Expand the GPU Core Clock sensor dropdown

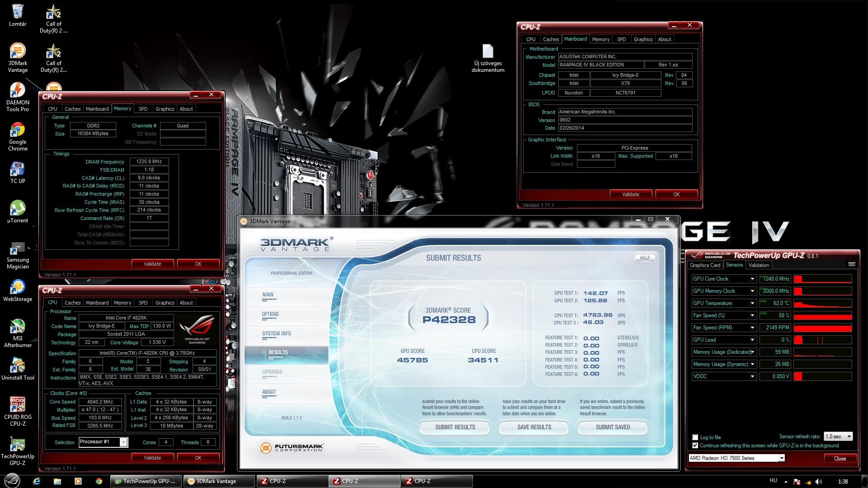(x=752, y=279)
